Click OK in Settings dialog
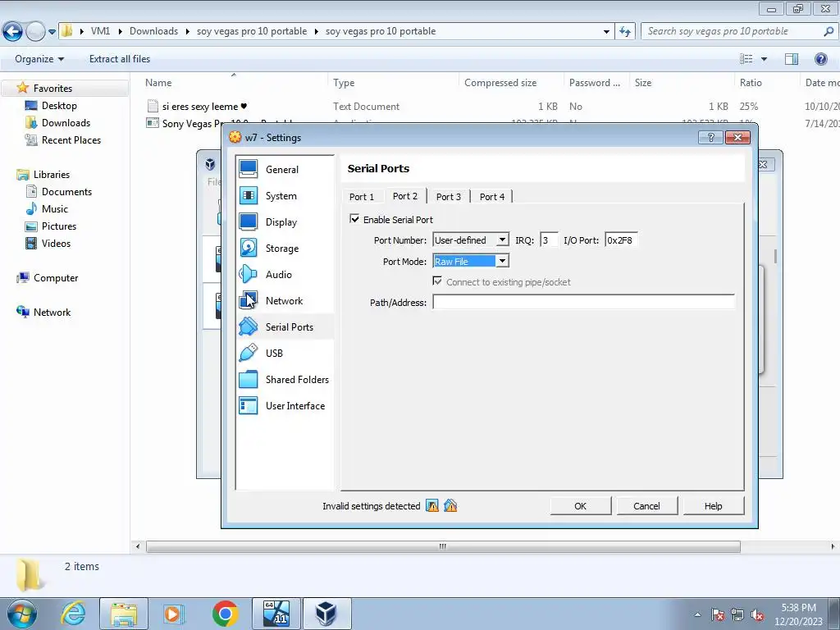Image resolution: width=840 pixels, height=630 pixels. point(581,505)
